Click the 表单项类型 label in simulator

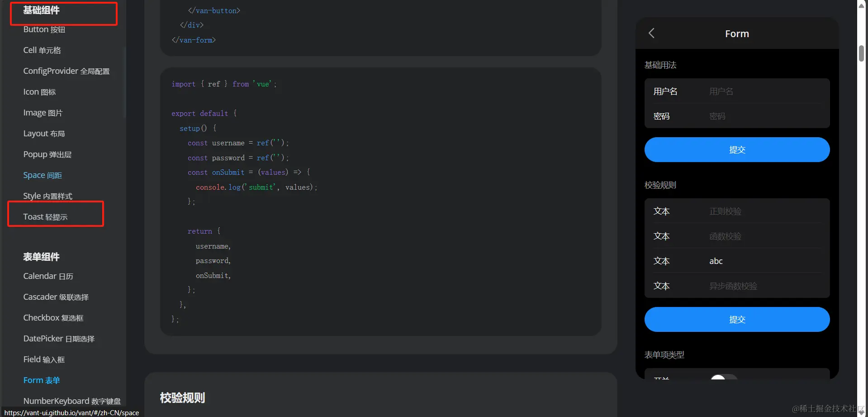tap(664, 355)
